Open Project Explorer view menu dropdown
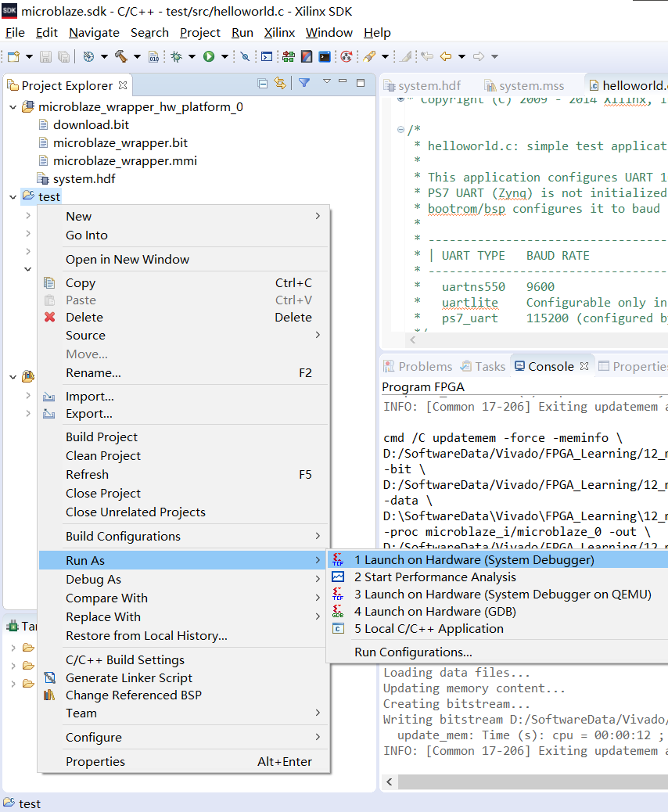Screen dimensions: 668x812 pyautogui.click(x=326, y=82)
